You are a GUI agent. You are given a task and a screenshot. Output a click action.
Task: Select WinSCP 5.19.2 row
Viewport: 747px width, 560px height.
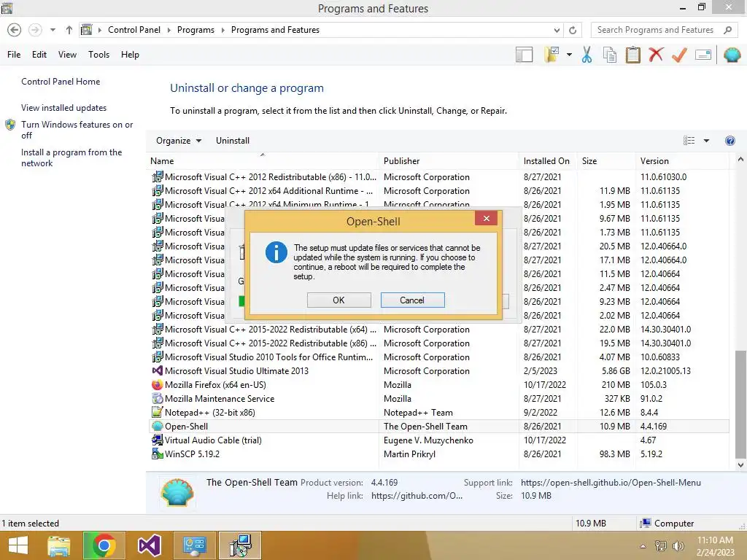pos(438,454)
